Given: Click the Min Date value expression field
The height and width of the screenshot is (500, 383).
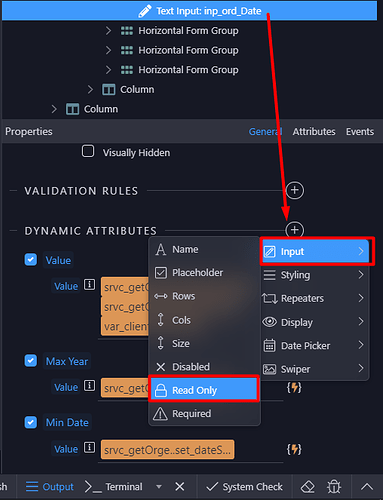Looking at the screenshot, I should 167,450.
